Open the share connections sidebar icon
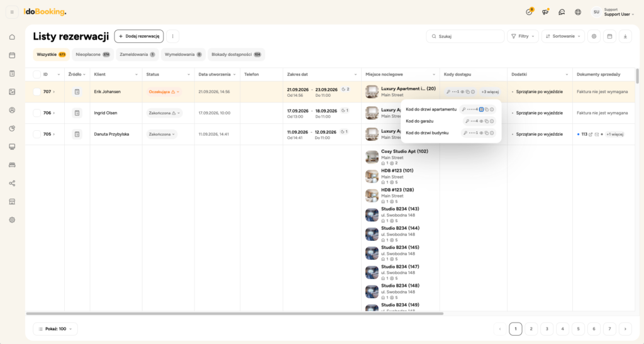This screenshot has width=644, height=344. point(12,183)
